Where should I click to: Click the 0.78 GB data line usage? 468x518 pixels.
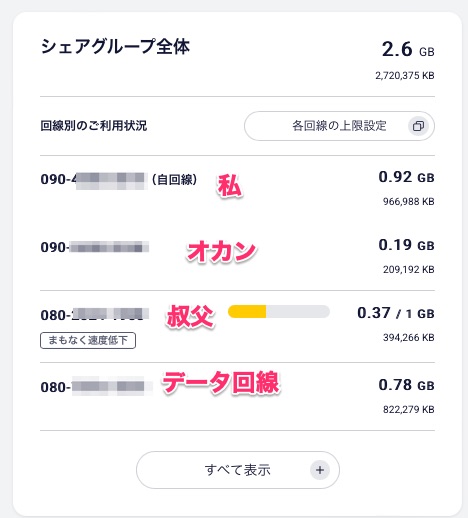click(x=406, y=385)
